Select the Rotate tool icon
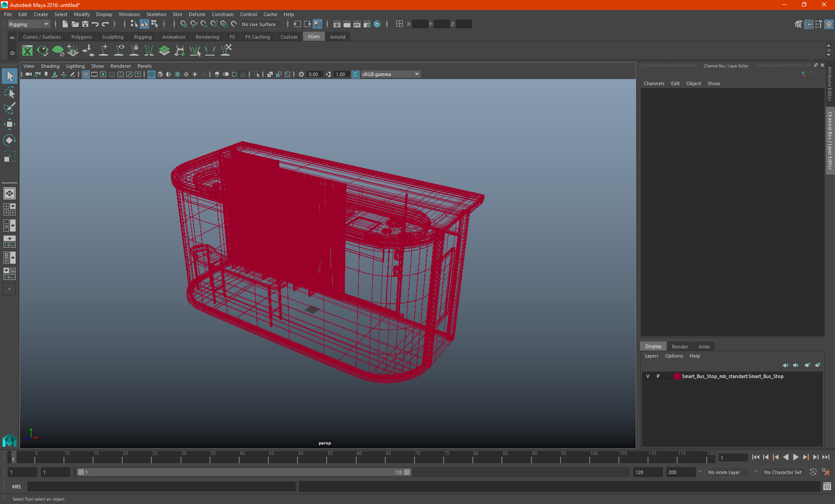The width and height of the screenshot is (835, 504). click(10, 140)
